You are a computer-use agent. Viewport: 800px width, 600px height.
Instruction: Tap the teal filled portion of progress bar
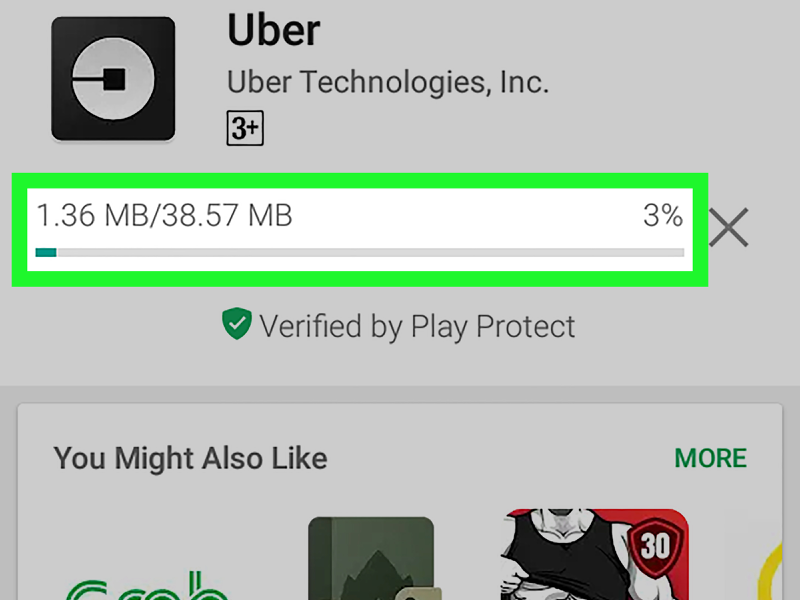[x=46, y=253]
